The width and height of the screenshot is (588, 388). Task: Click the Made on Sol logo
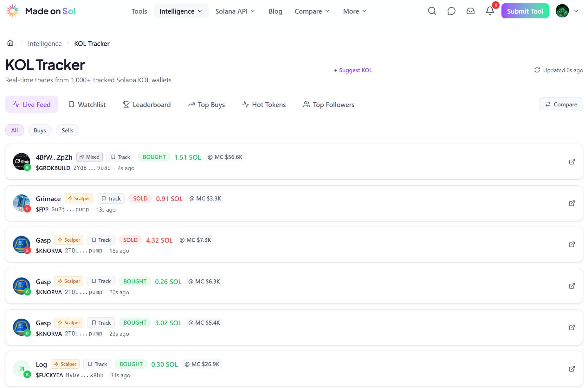(x=41, y=11)
